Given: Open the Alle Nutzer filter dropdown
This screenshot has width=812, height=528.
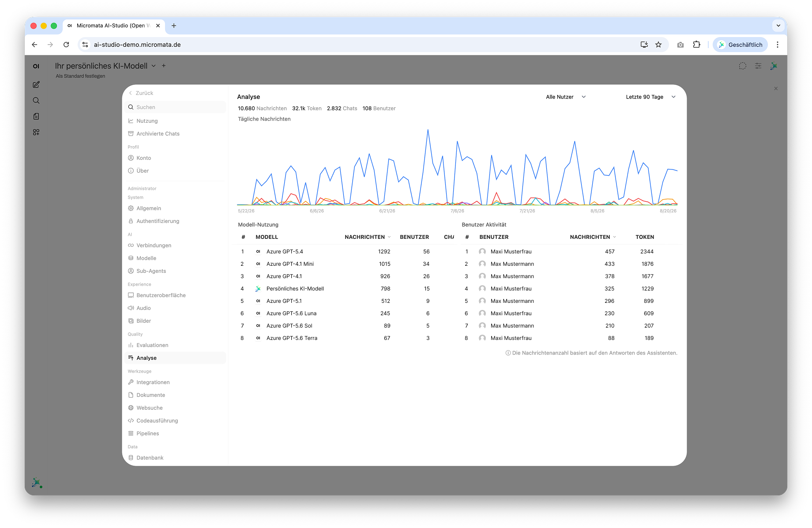Looking at the screenshot, I should pos(566,97).
